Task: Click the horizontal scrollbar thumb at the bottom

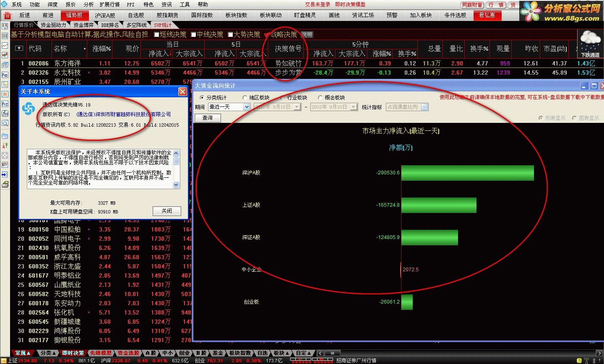Action: [332, 353]
